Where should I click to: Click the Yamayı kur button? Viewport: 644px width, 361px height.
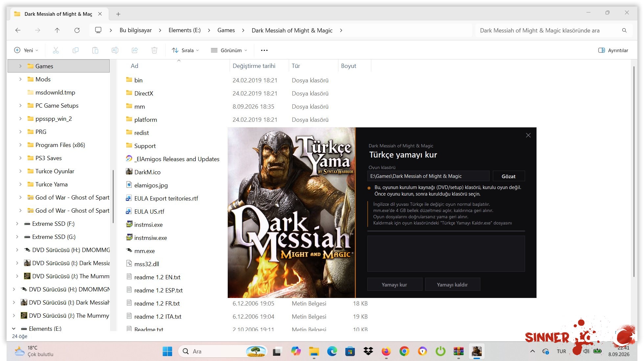(x=395, y=285)
